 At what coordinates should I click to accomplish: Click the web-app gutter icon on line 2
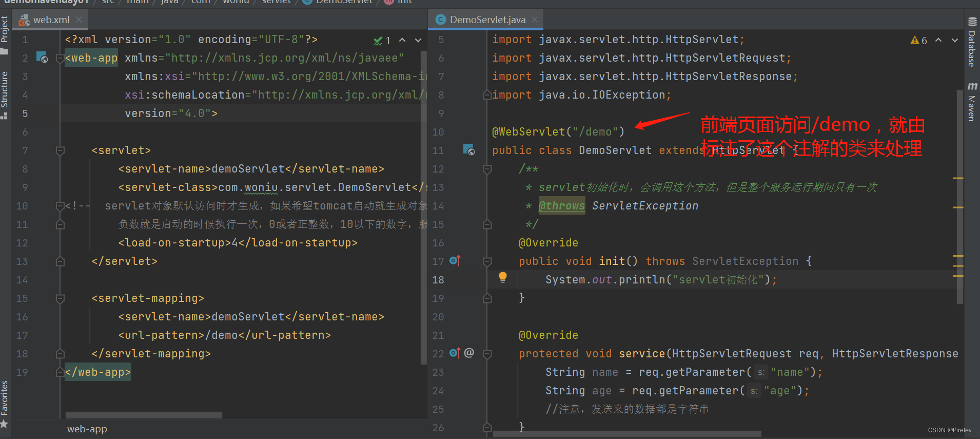click(x=42, y=57)
